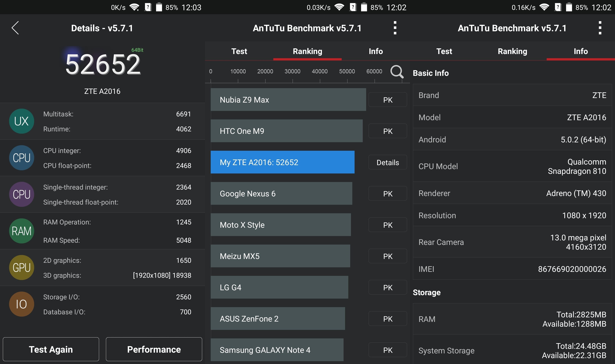
Task: Tap the 3D graphics score row
Action: tap(117, 275)
